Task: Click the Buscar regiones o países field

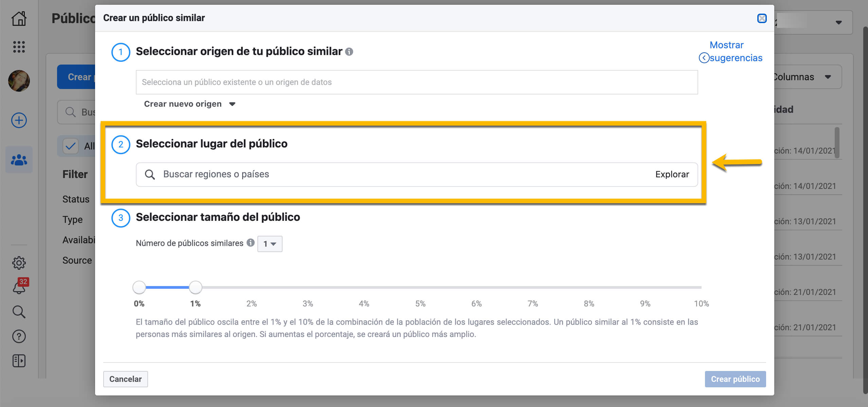Action: click(x=374, y=174)
